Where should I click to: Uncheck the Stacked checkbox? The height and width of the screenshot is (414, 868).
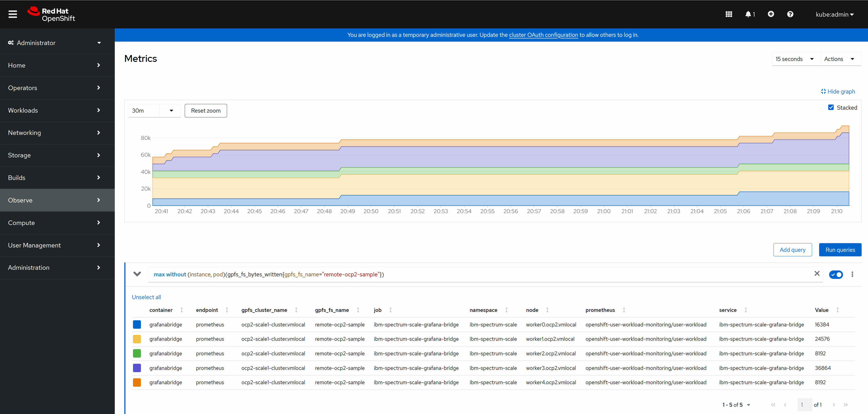(831, 108)
